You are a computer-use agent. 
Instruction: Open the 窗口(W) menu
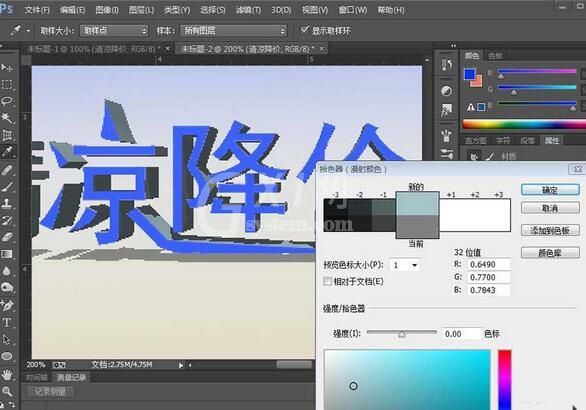[352, 10]
